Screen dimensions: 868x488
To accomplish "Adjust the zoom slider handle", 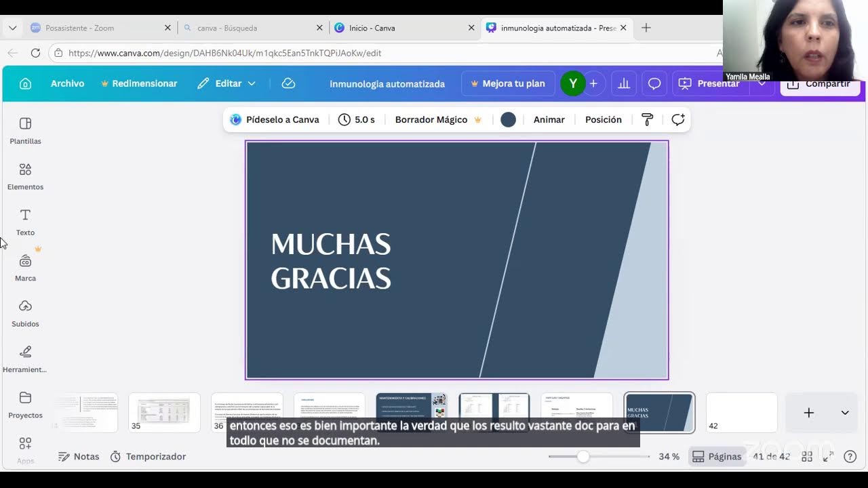I will pos(583,457).
